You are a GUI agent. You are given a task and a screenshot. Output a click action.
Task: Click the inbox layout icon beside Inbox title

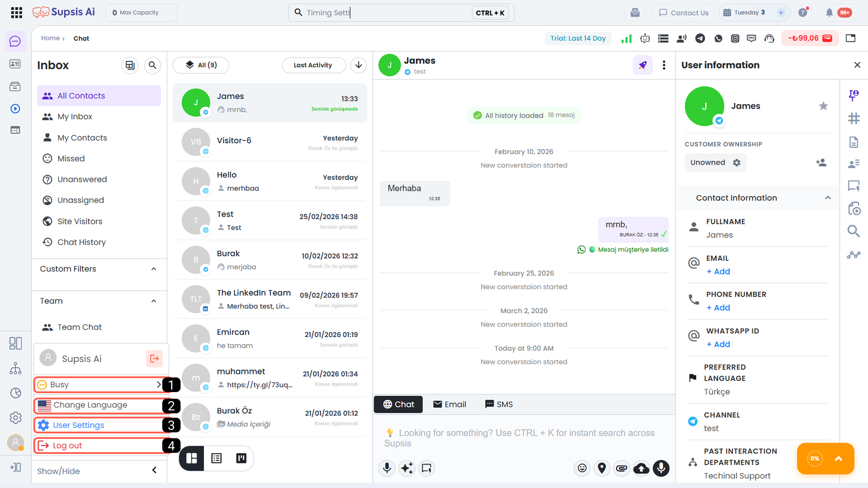[x=130, y=65]
